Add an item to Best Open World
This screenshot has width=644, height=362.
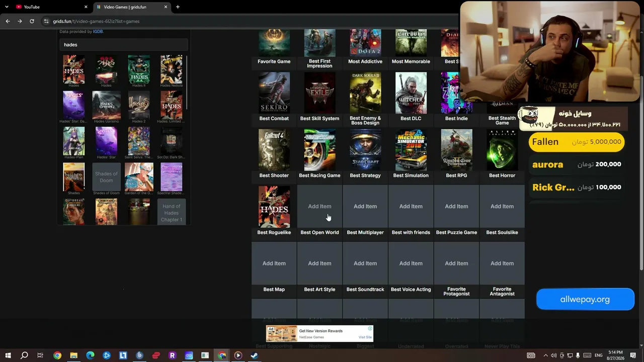pyautogui.click(x=319, y=206)
